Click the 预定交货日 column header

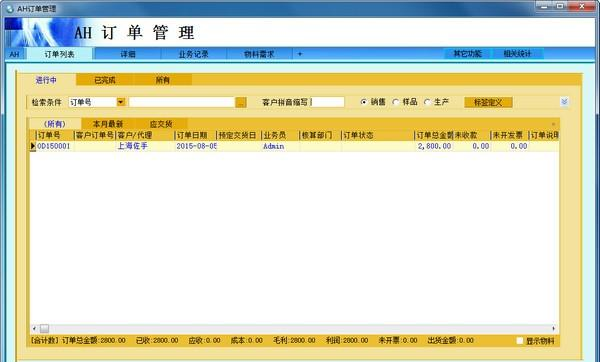coord(238,135)
